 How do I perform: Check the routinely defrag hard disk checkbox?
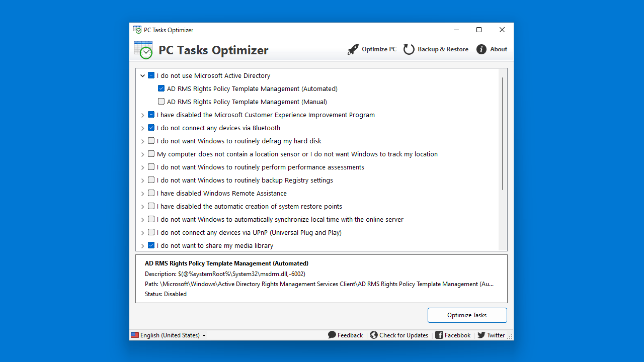151,141
